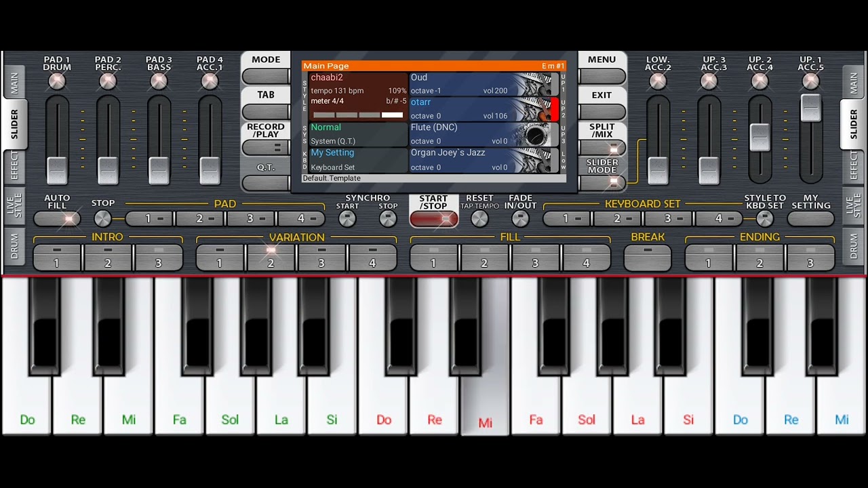Toggle SYNCHRO STOP knob
Image resolution: width=868 pixels, height=488 pixels.
click(x=388, y=218)
